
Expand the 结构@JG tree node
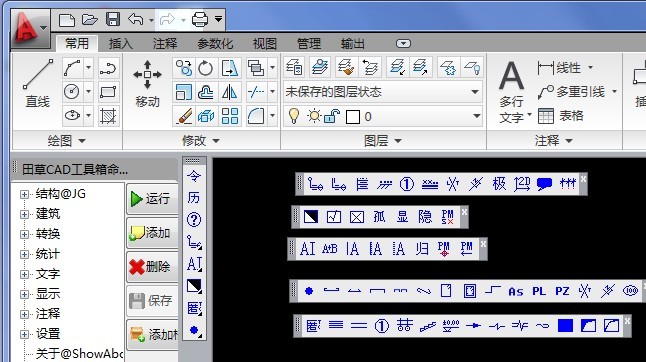coord(24,194)
